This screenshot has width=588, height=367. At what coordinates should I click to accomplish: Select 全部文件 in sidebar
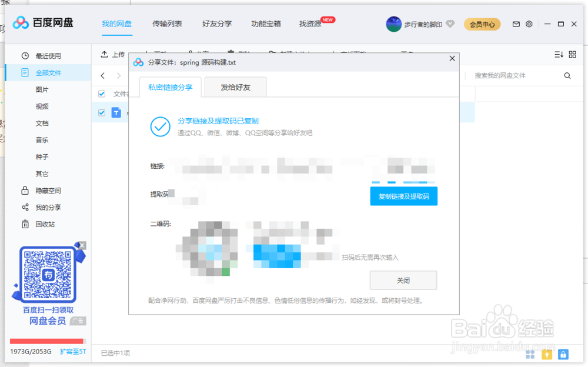point(48,73)
